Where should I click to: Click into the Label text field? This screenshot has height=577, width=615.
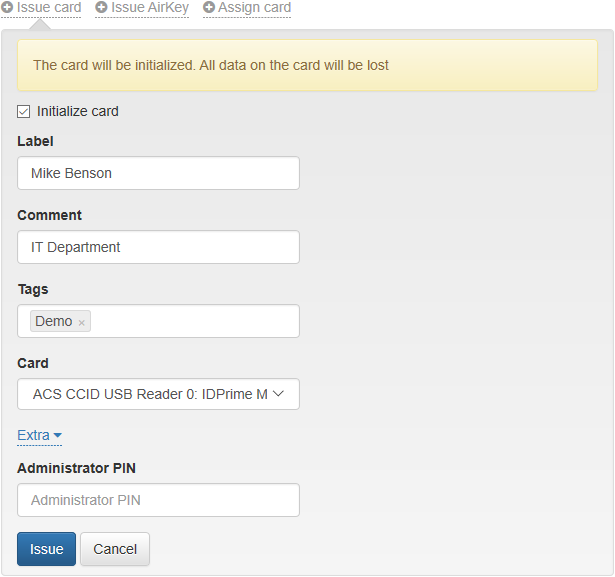pos(158,173)
